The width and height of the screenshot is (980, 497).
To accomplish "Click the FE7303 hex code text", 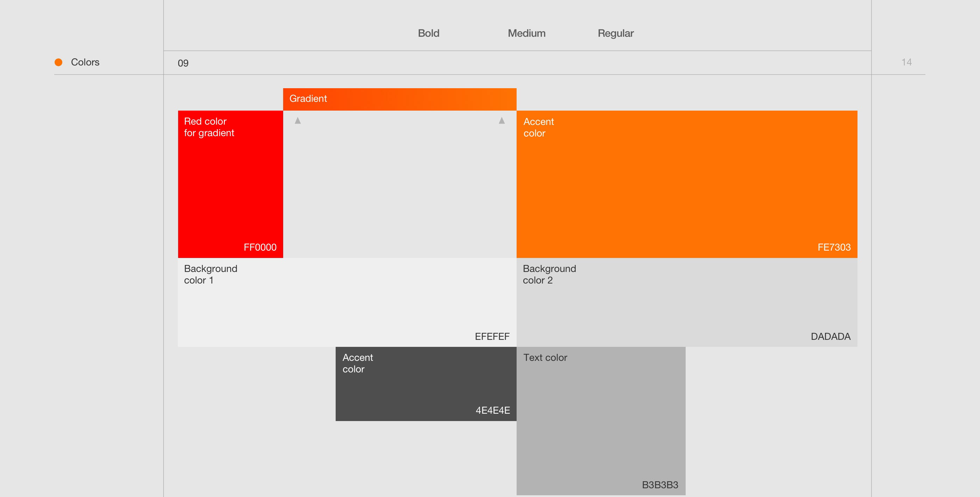I will [x=834, y=247].
